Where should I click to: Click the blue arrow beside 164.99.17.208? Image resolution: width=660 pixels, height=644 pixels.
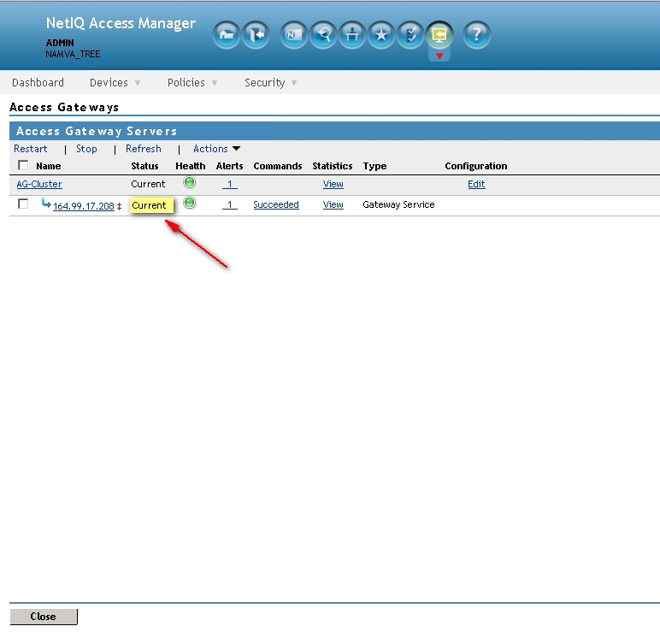tap(46, 204)
